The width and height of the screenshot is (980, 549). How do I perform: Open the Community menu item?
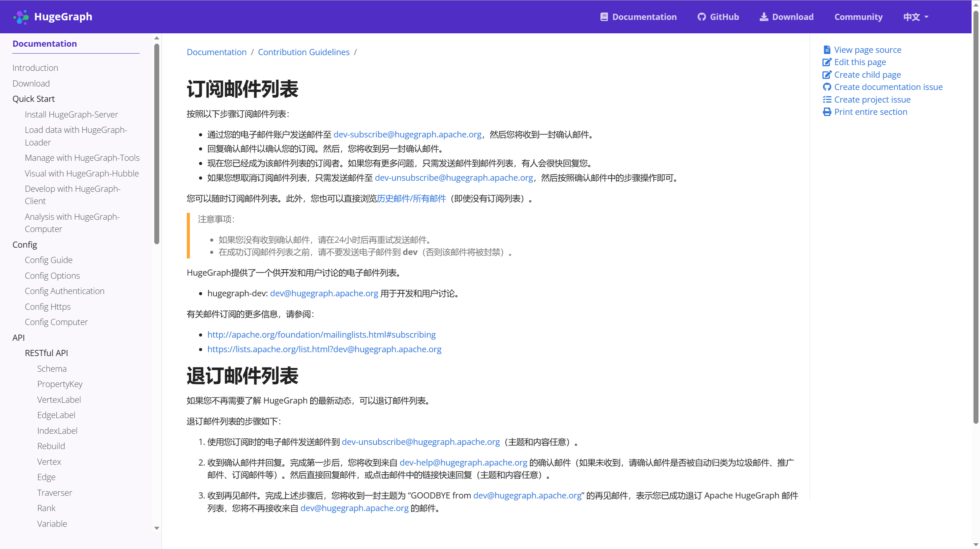tap(858, 17)
